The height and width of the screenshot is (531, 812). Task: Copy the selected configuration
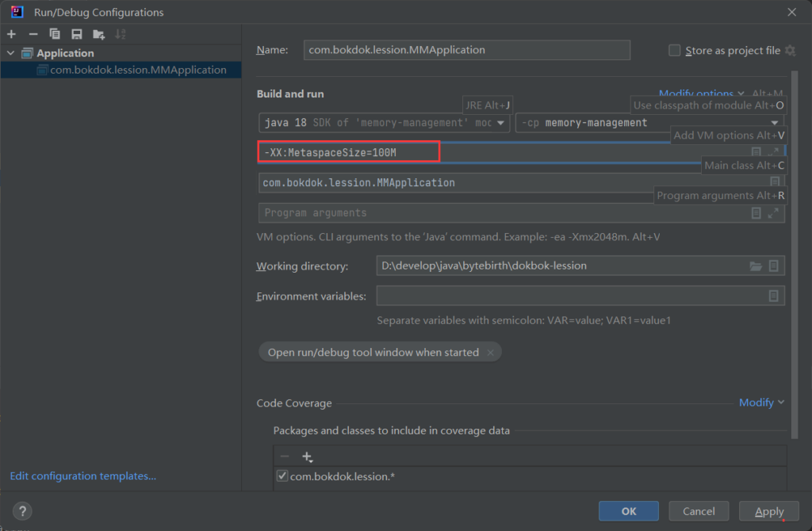[55, 34]
